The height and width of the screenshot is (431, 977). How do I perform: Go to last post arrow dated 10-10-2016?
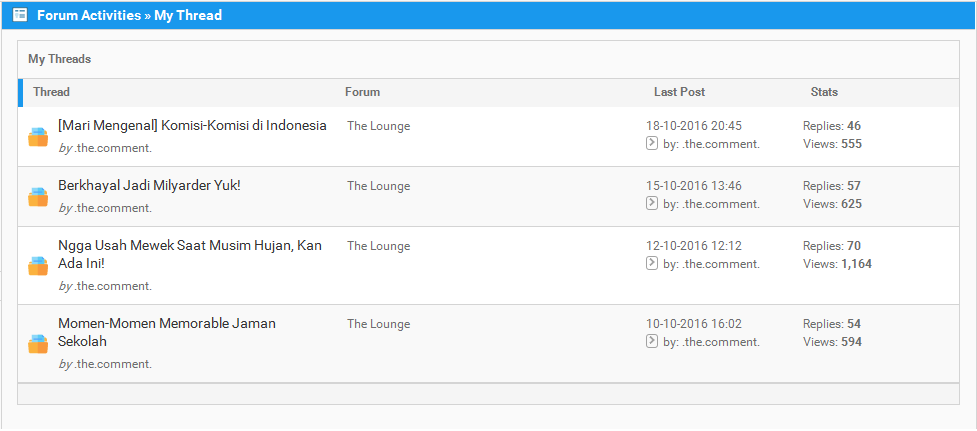coord(652,341)
